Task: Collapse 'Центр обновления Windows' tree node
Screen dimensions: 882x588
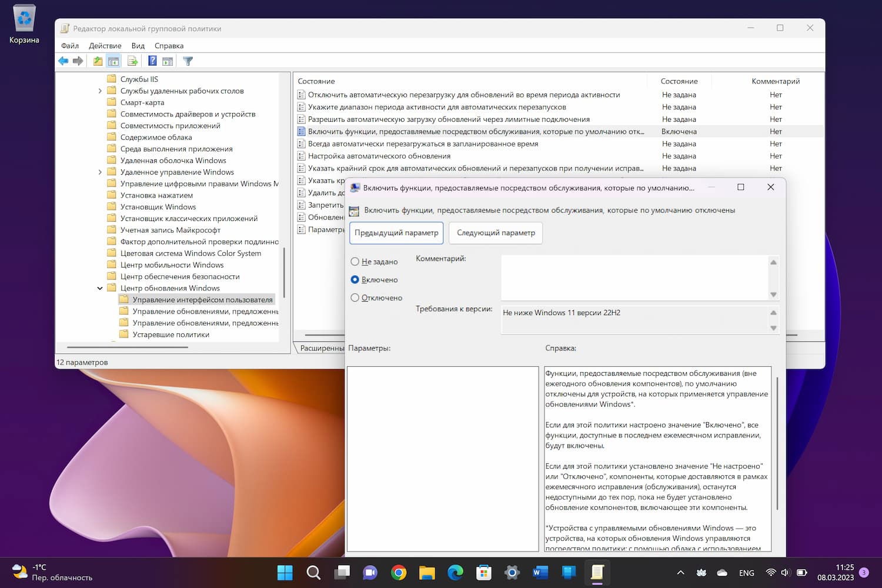Action: (100, 288)
